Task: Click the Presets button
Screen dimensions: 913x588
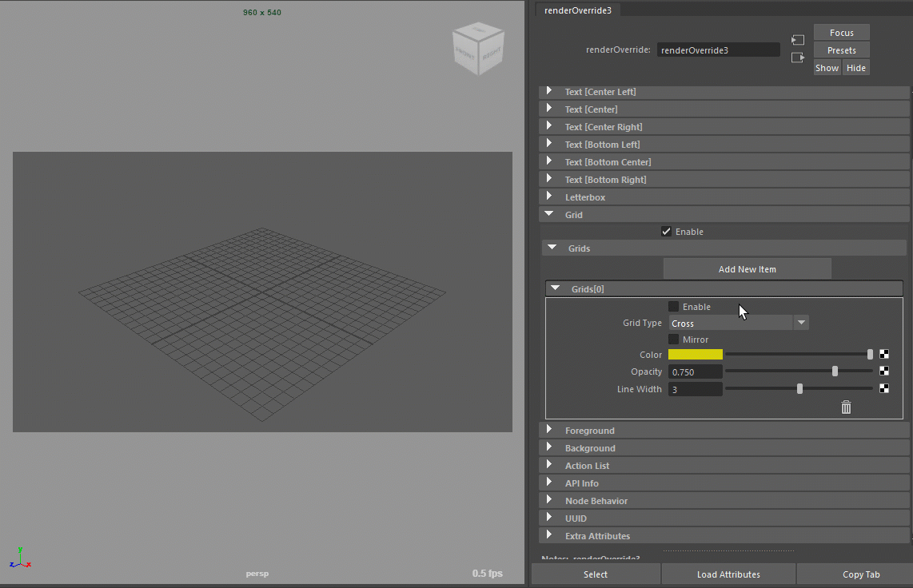Action: coord(841,50)
